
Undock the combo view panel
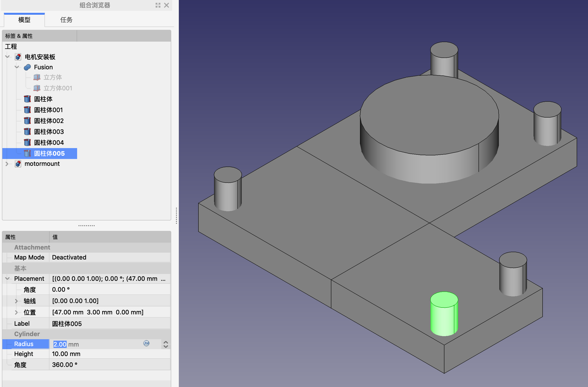tap(158, 5)
